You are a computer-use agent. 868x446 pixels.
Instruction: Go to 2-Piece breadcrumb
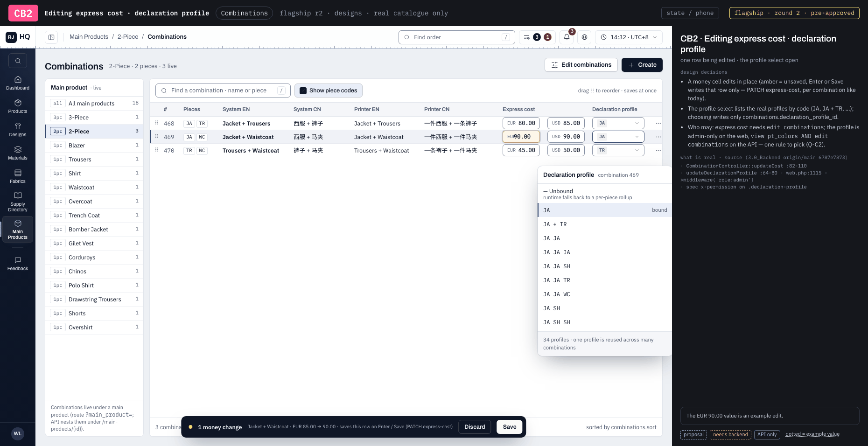[128, 37]
